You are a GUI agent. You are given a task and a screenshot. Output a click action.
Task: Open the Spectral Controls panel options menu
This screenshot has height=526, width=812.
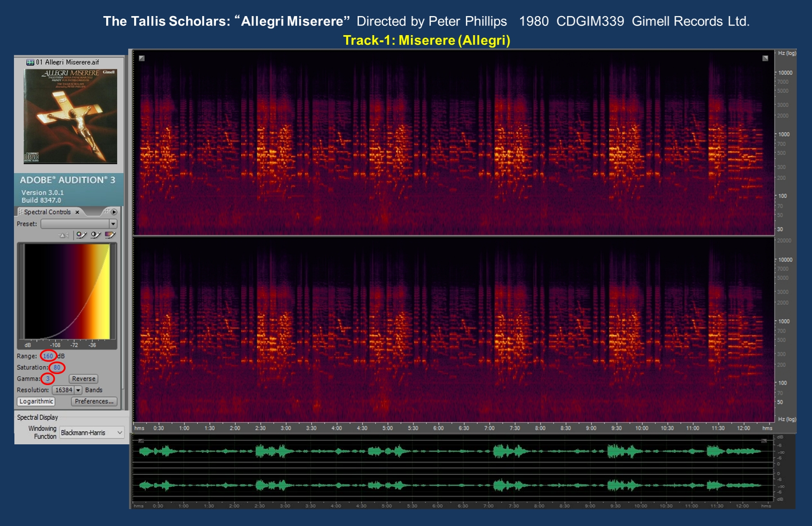(114, 212)
